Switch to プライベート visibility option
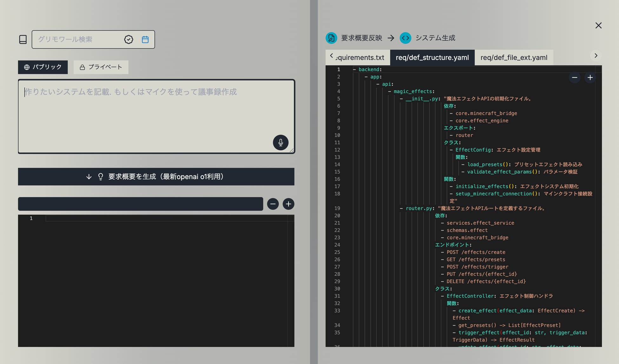The image size is (619, 364). 101,67
